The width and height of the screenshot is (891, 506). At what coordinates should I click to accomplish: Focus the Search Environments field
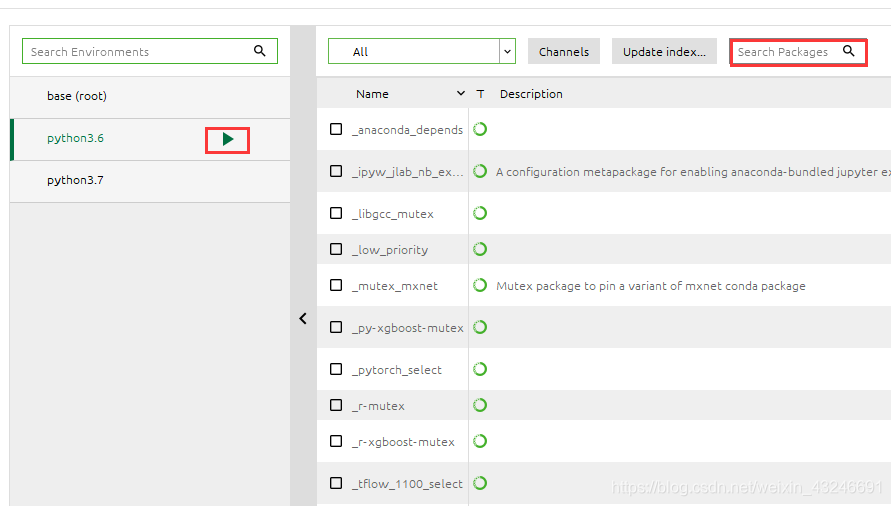point(150,51)
